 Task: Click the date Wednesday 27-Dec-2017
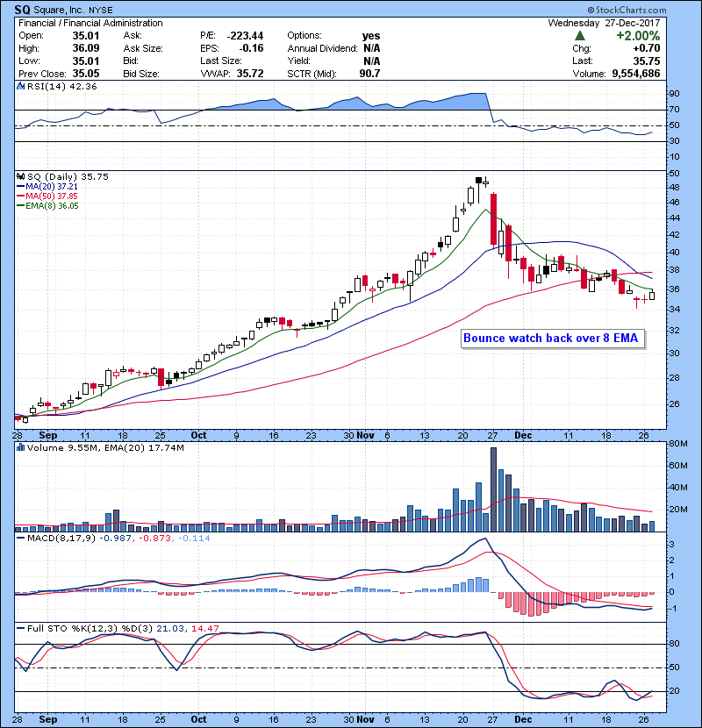(604, 23)
